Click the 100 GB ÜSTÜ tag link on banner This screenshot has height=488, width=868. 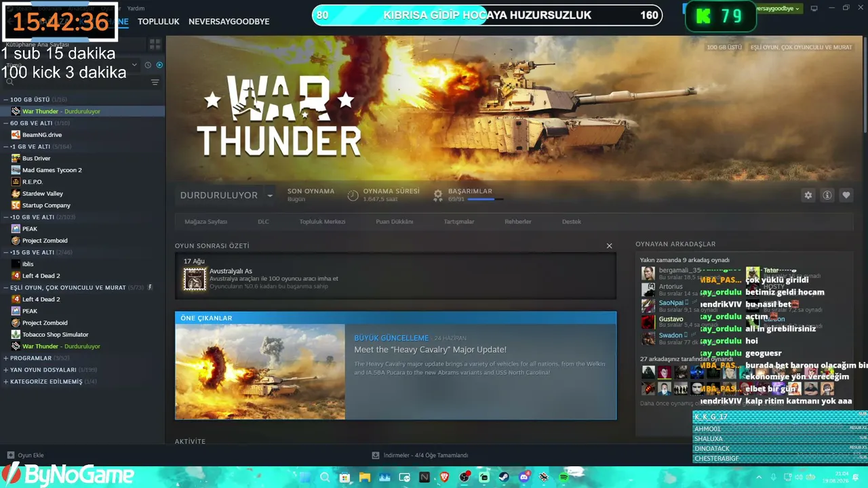(x=724, y=47)
